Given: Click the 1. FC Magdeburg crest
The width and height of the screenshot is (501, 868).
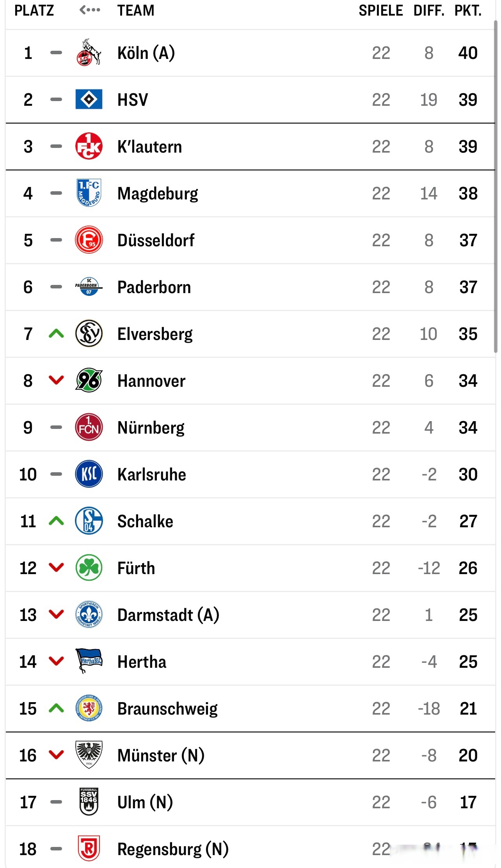Looking at the screenshot, I should coord(89,193).
